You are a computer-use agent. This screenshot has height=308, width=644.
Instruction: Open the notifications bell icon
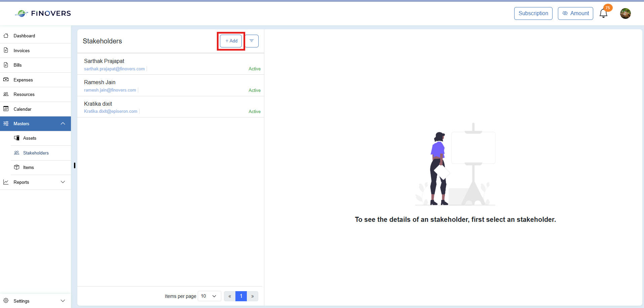pyautogui.click(x=603, y=13)
